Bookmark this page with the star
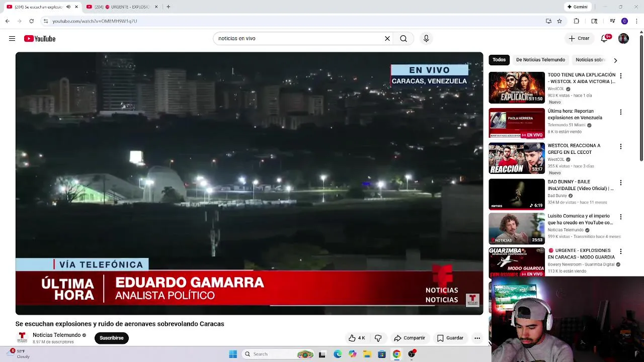 coord(559,21)
